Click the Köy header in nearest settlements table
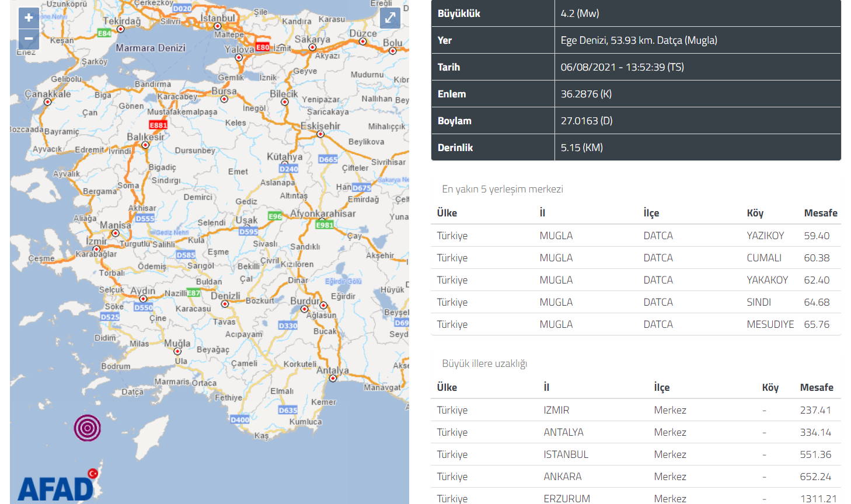The width and height of the screenshot is (851, 504). [755, 213]
